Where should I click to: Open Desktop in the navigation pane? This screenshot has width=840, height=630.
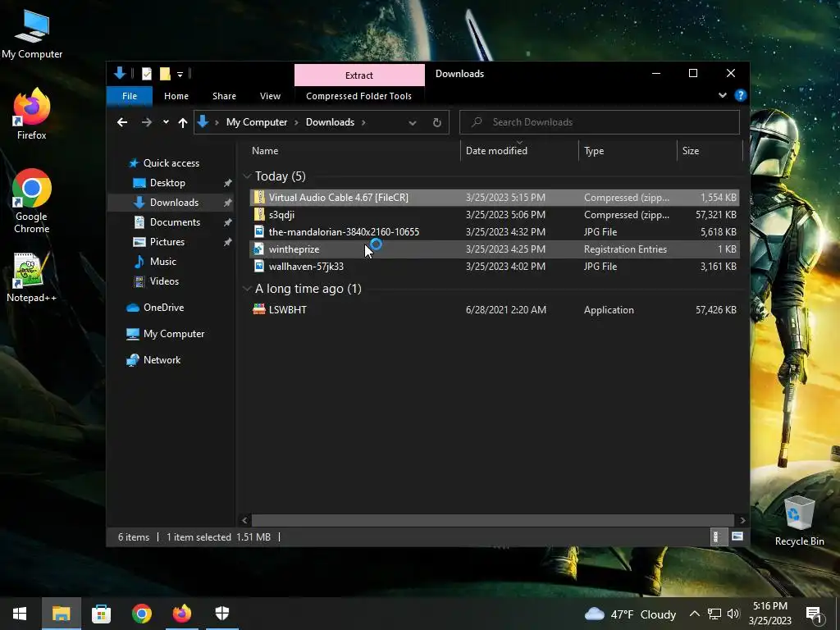coord(167,183)
